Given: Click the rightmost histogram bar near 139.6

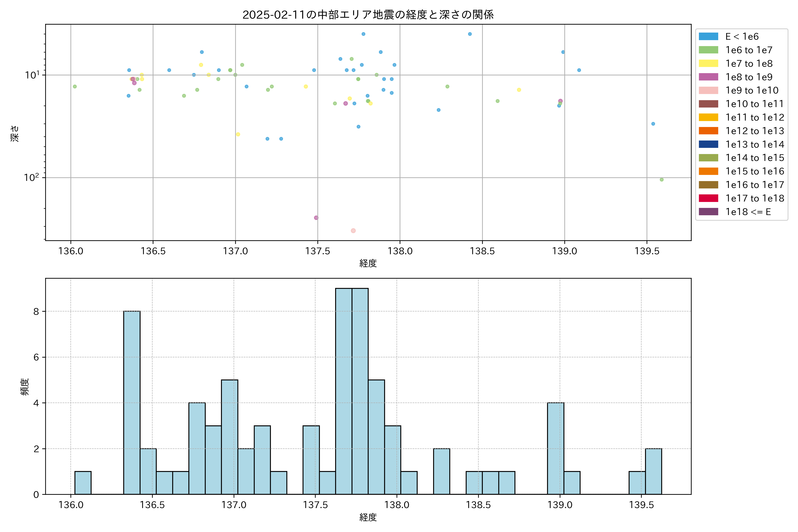Looking at the screenshot, I should click(x=653, y=471).
